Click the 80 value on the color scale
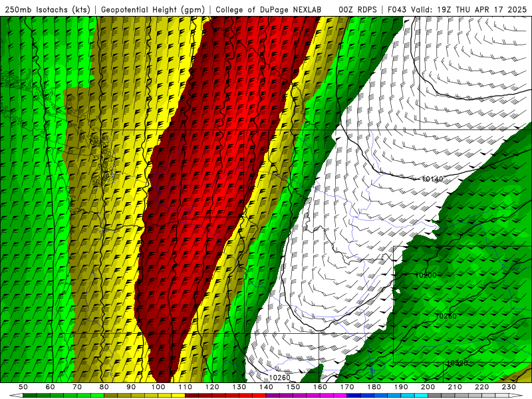The width and height of the screenshot is (532, 399). tap(104, 387)
